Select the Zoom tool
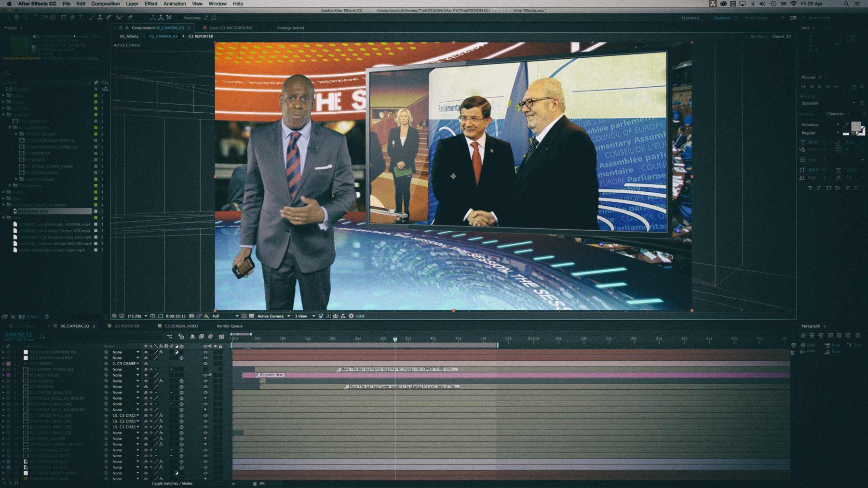Viewport: 868px width, 488px height. pyautogui.click(x=26, y=18)
